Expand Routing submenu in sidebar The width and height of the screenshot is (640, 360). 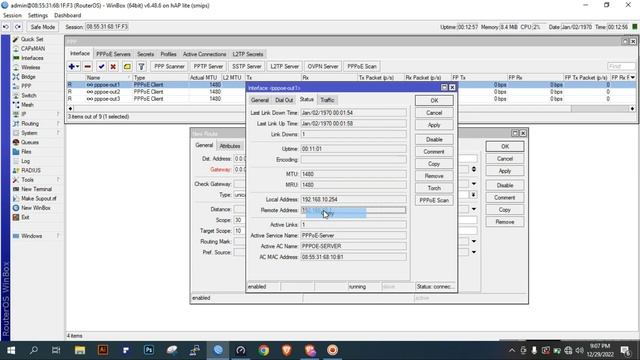[30, 123]
